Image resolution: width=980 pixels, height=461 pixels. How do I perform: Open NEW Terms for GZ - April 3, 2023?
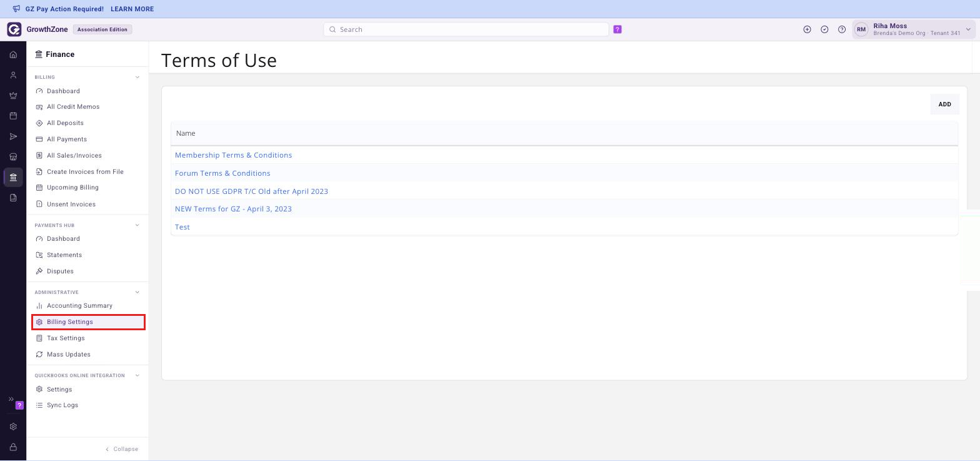(233, 209)
